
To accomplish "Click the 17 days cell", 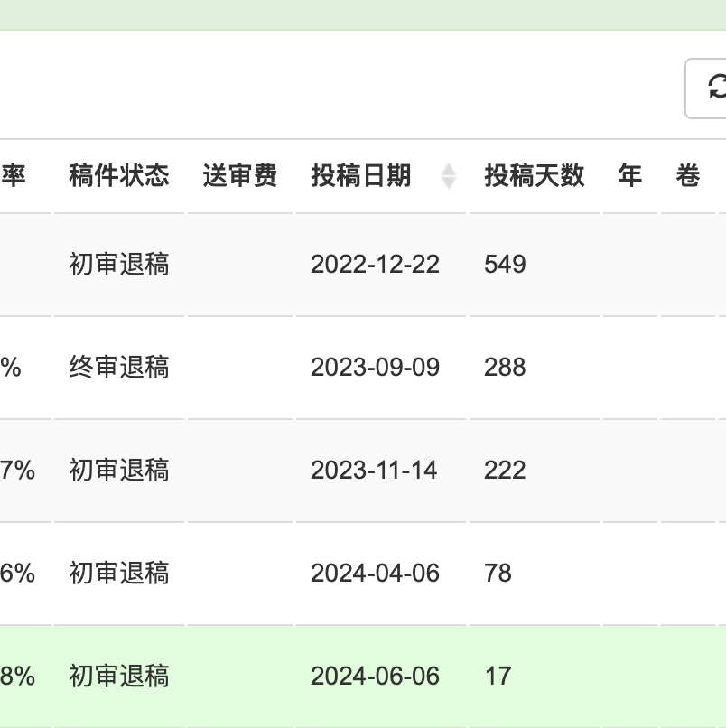I will pyautogui.click(x=498, y=677).
